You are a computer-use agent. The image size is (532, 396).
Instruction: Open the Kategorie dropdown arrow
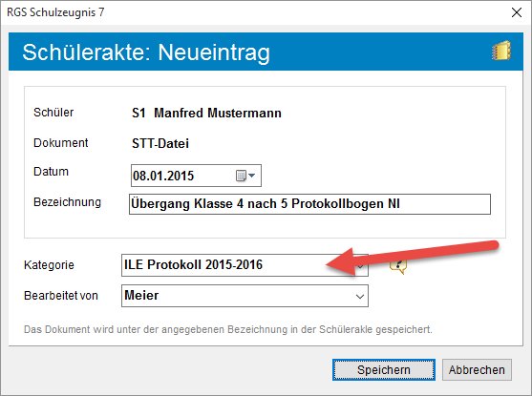[x=360, y=266]
